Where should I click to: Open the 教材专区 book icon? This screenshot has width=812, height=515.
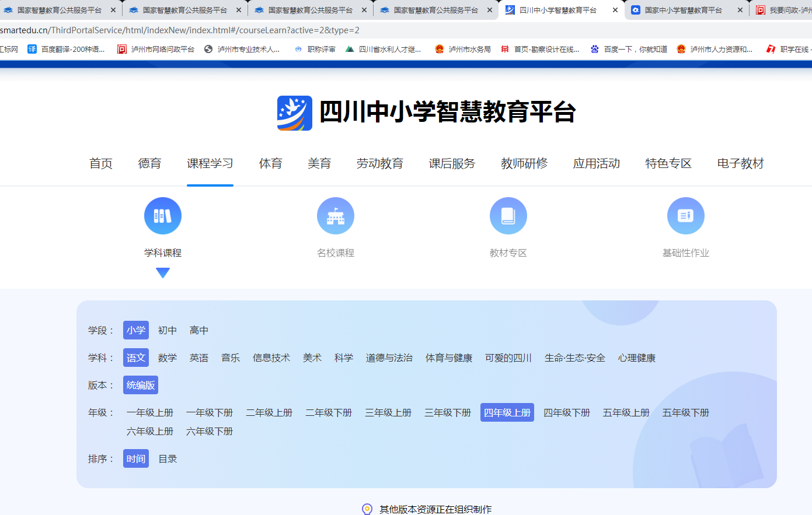tap(508, 216)
